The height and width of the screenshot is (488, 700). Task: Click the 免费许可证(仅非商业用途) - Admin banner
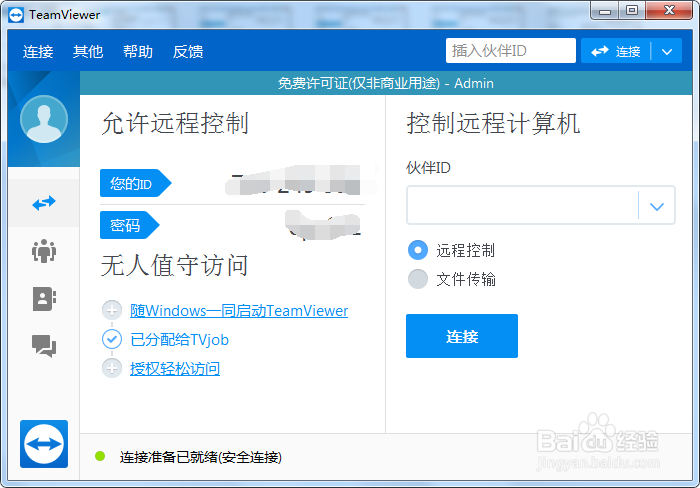tap(386, 83)
